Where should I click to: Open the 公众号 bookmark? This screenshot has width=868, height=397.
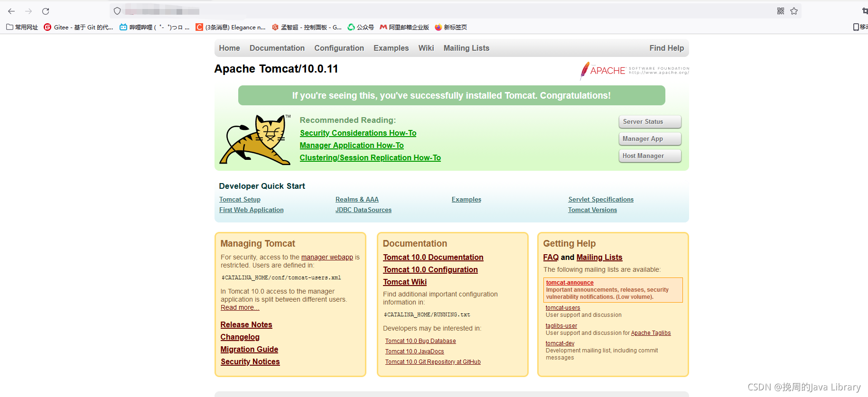click(x=361, y=27)
